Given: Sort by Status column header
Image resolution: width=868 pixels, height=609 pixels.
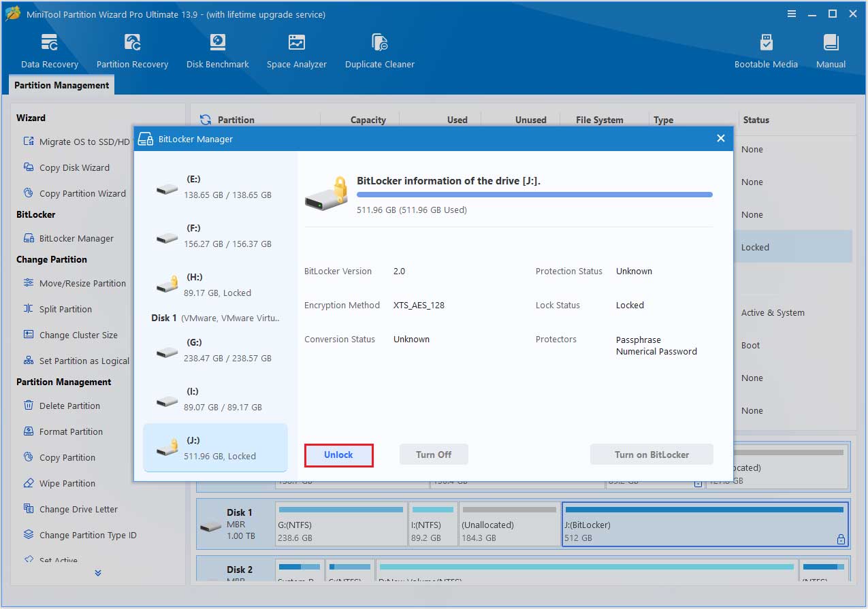Looking at the screenshot, I should pyautogui.click(x=756, y=120).
